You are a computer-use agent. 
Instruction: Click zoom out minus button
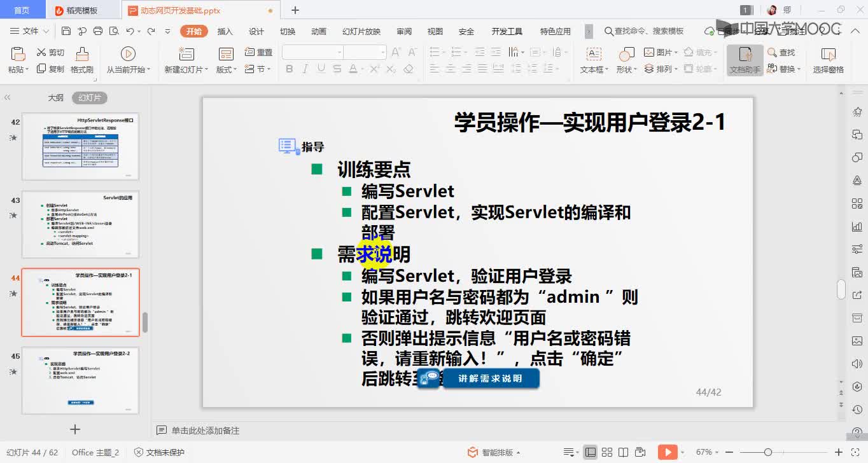731,452
